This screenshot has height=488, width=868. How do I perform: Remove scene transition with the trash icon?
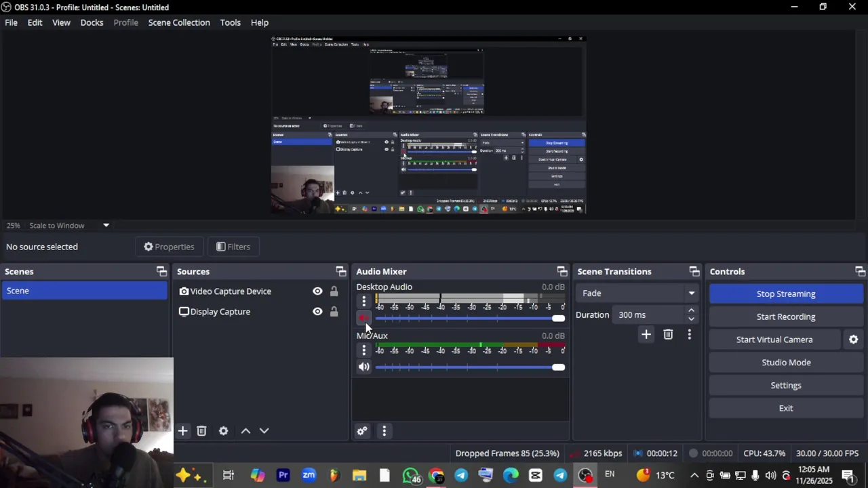coord(668,334)
